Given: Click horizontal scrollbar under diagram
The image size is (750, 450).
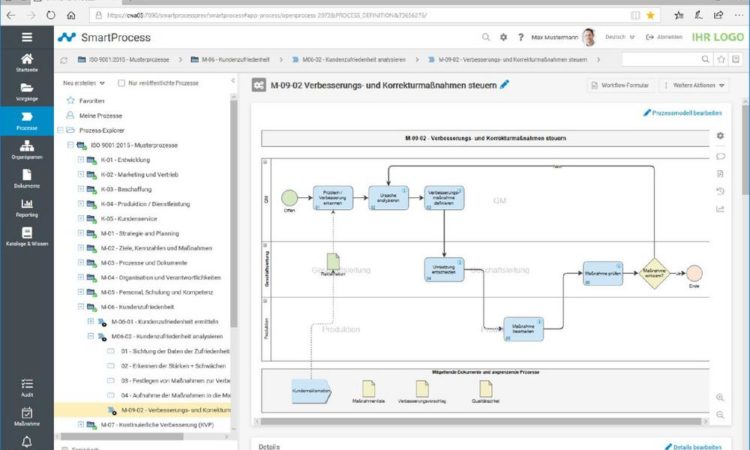Looking at the screenshot, I should (x=481, y=421).
